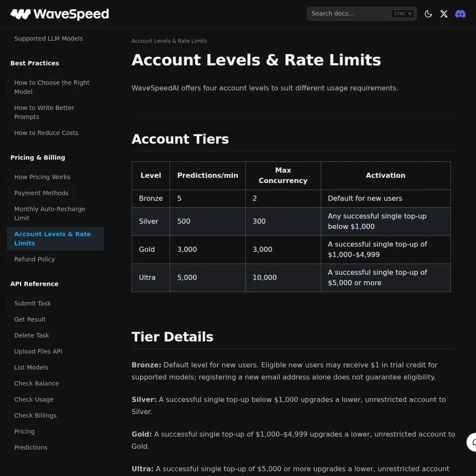Open the X (Twitter) link icon
The image size is (476, 476).
coord(444,14)
